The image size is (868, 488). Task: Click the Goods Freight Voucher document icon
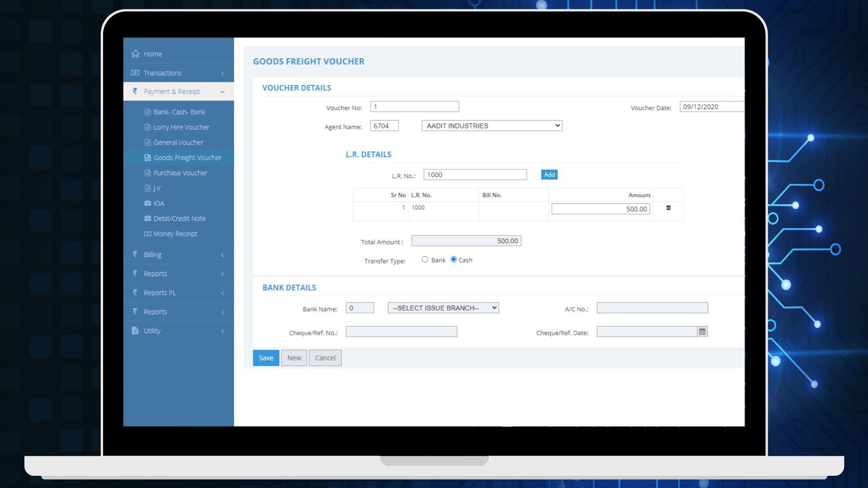click(x=147, y=158)
